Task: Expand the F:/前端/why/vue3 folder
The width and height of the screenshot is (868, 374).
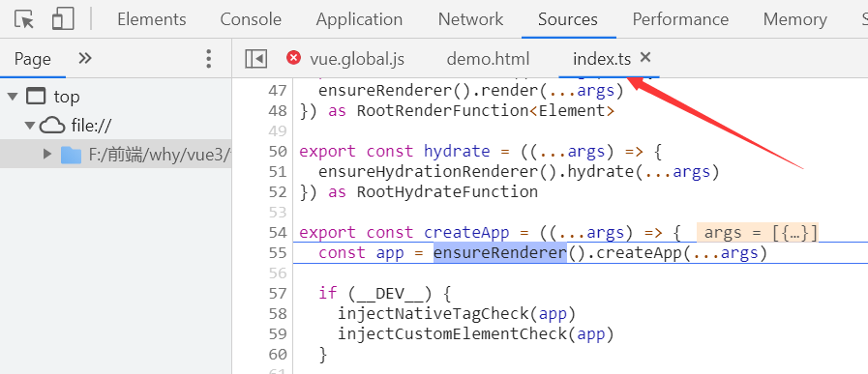Action: [47, 154]
